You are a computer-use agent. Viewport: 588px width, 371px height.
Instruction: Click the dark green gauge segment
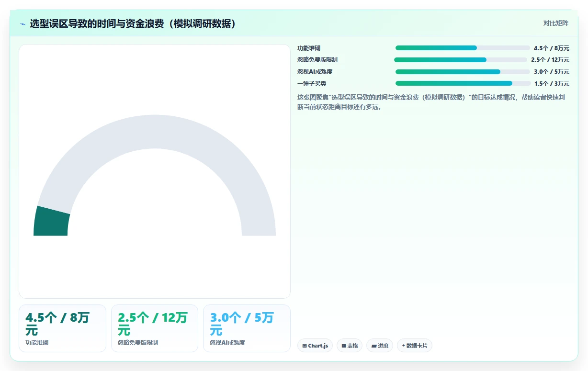tap(51, 223)
